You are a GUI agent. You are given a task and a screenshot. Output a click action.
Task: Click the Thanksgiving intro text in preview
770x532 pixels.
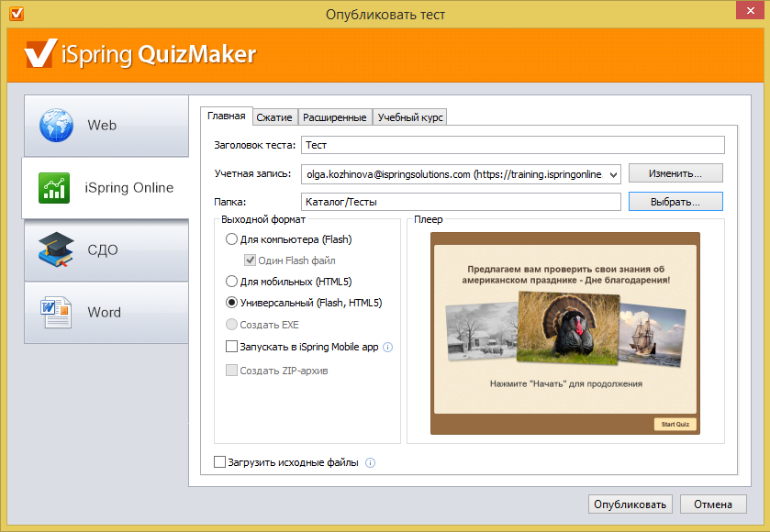[x=565, y=275]
